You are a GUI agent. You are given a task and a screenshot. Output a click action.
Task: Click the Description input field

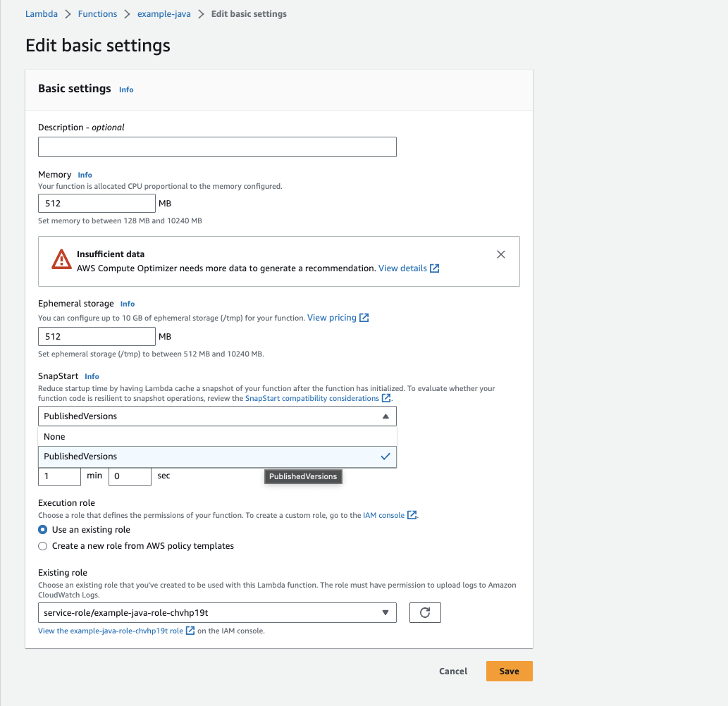[217, 147]
